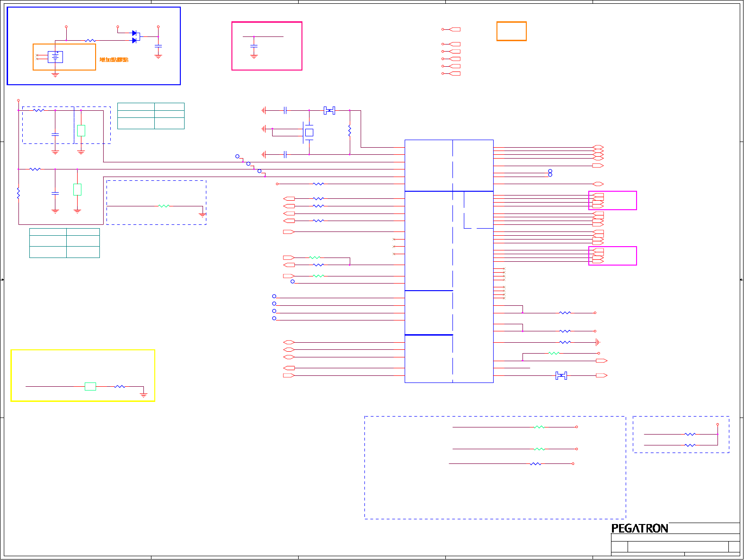Select the green component inside the dashed RC block

pos(81,131)
